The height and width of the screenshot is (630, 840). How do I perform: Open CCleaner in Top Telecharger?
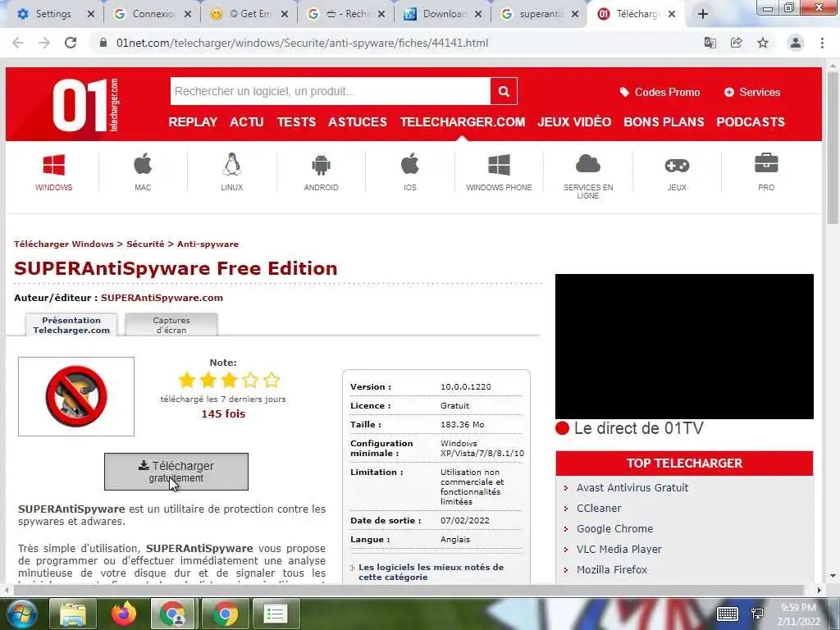[599, 508]
